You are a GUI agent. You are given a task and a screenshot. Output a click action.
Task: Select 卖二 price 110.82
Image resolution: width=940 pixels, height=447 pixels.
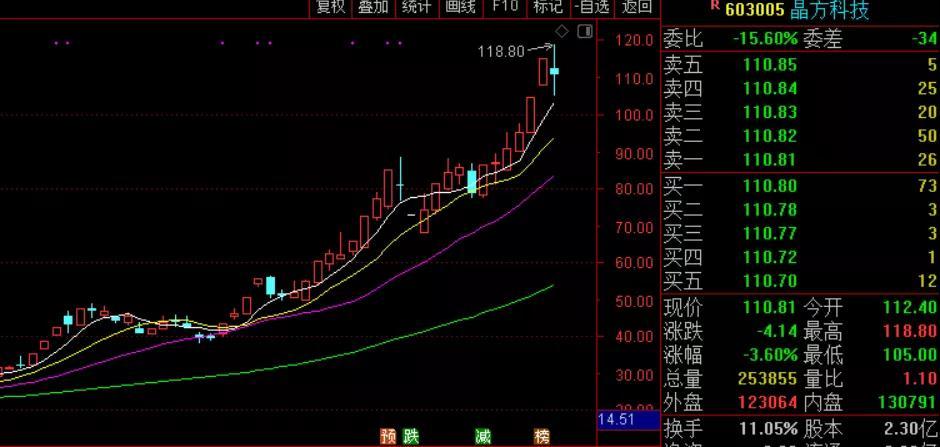770,136
